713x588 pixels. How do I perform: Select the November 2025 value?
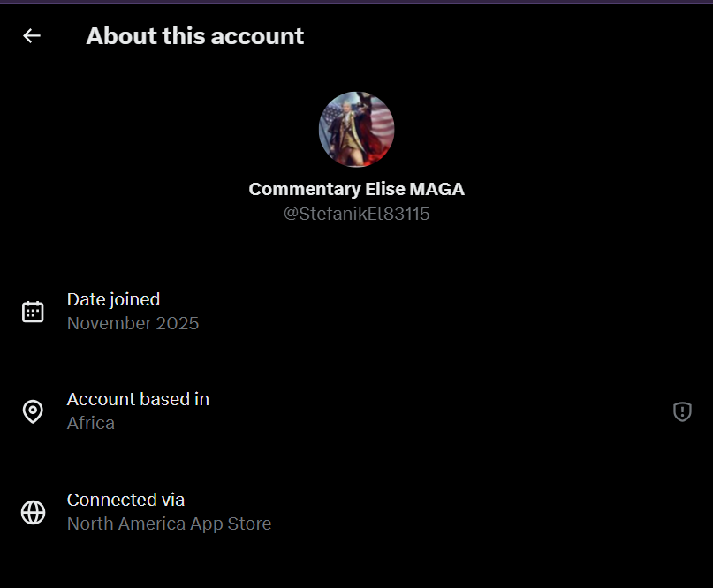click(133, 323)
